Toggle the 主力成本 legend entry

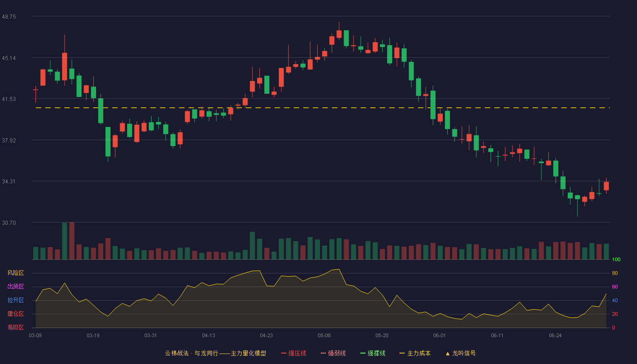(415, 353)
